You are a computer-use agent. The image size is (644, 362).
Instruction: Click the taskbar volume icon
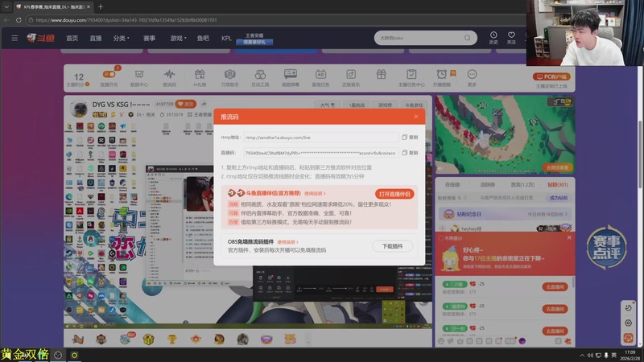coord(590,355)
